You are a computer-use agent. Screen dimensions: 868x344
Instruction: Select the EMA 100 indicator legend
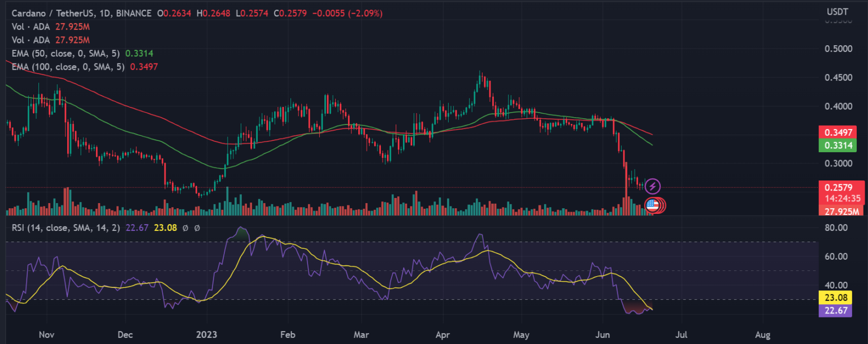pos(85,67)
